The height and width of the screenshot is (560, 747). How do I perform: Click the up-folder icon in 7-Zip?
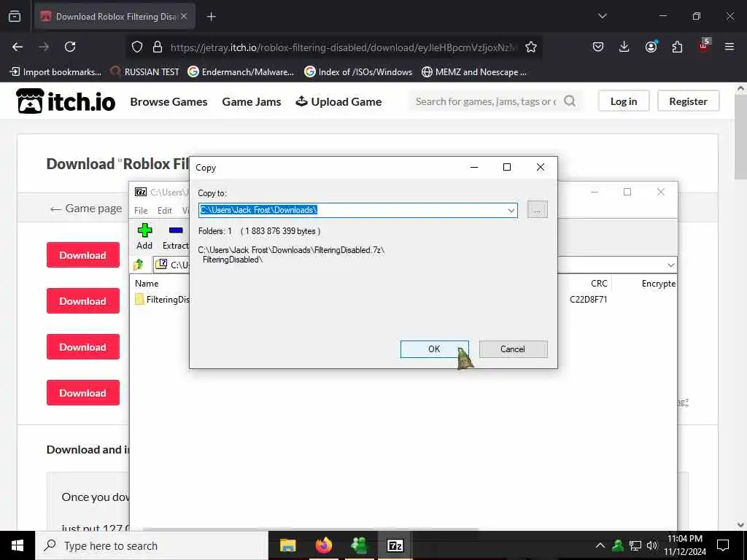point(139,264)
